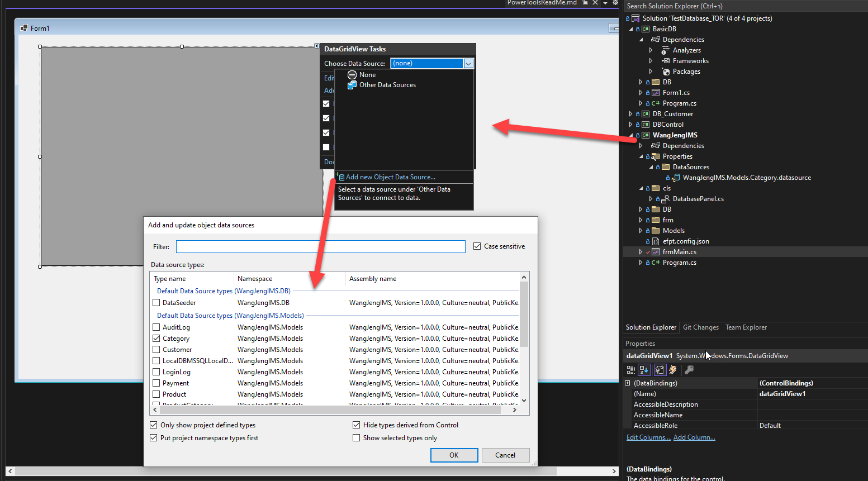Viewport: 868px width, 481px height.
Task: Enable Show selected types only
Action: point(356,438)
